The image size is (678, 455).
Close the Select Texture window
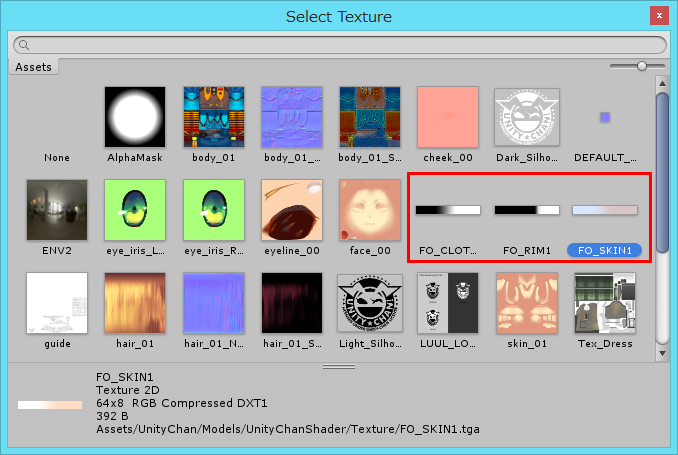coord(659,16)
